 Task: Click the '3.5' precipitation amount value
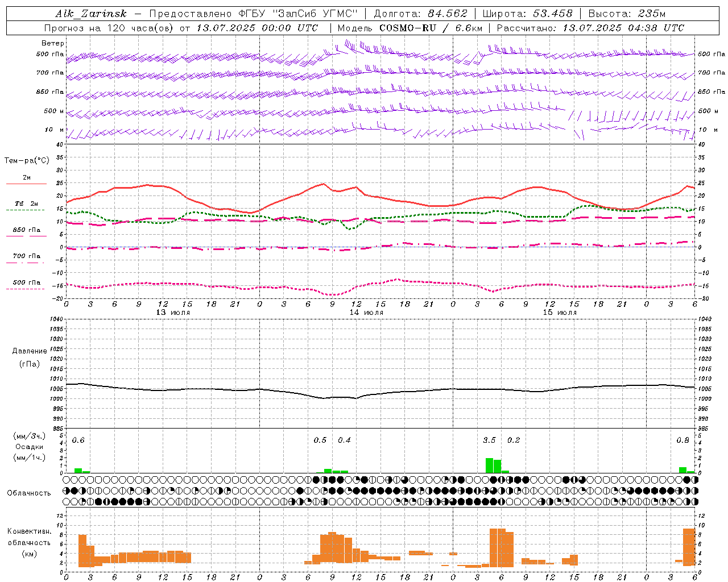(489, 440)
